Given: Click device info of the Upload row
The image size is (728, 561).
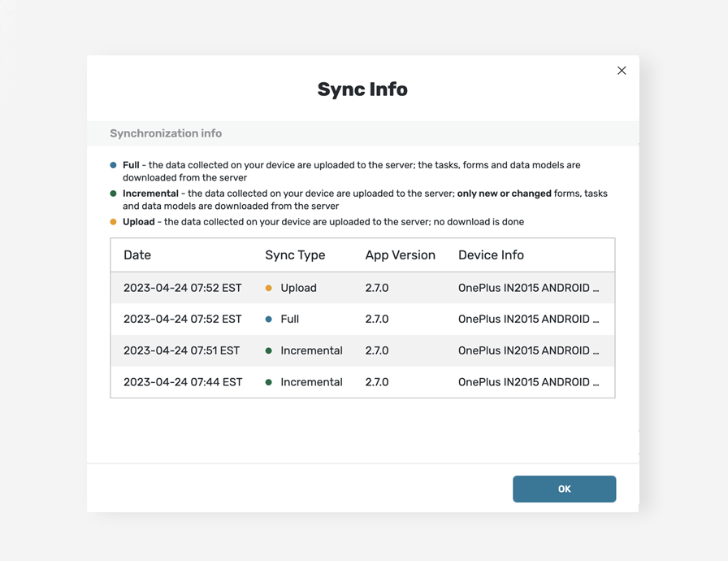Looking at the screenshot, I should coord(528,288).
